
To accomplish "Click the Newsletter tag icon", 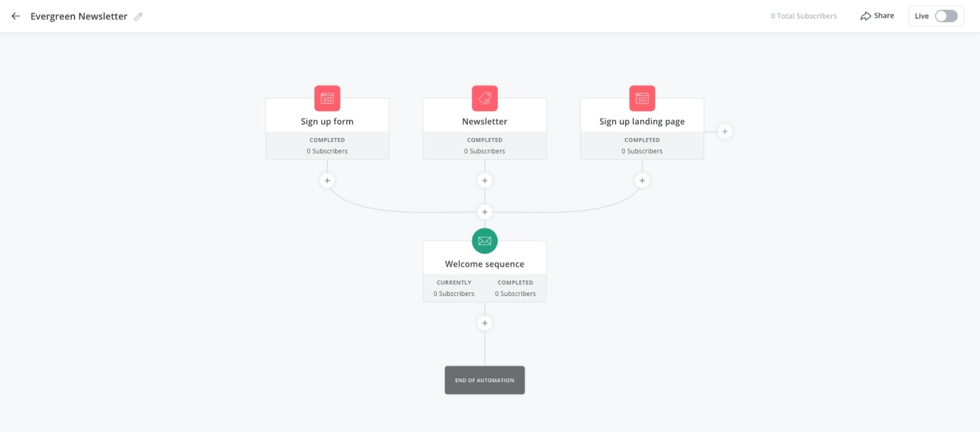I will click(485, 98).
